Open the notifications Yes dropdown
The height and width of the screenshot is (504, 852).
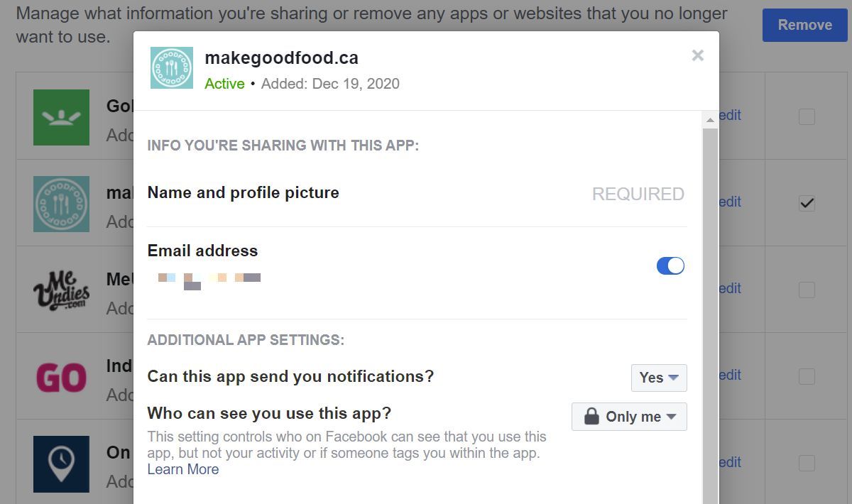coord(658,378)
